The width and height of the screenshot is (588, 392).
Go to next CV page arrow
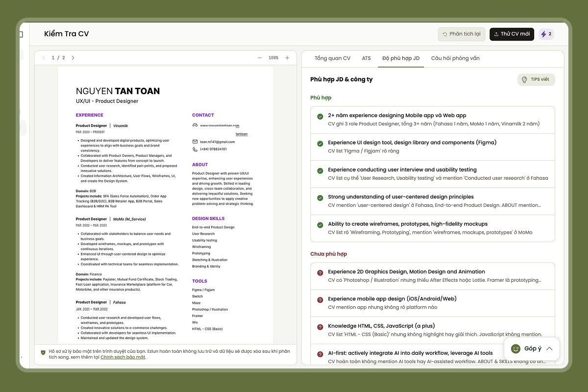pos(73,58)
